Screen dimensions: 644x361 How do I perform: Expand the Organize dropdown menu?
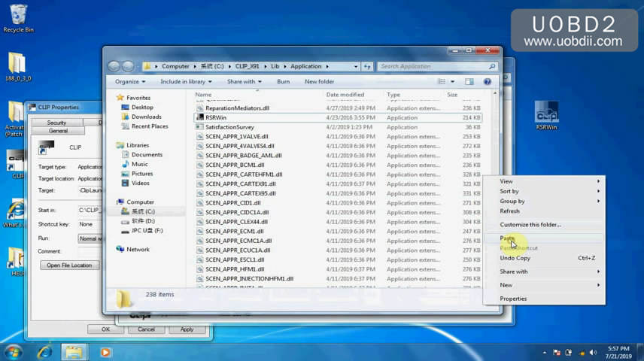click(130, 81)
